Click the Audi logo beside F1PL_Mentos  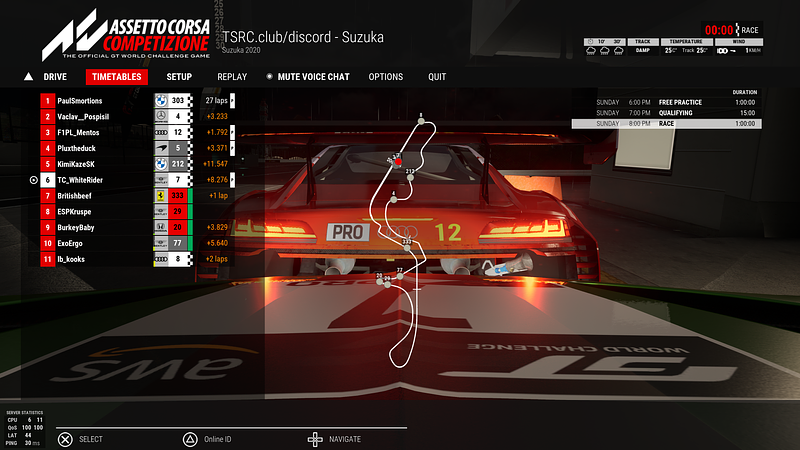point(161,132)
